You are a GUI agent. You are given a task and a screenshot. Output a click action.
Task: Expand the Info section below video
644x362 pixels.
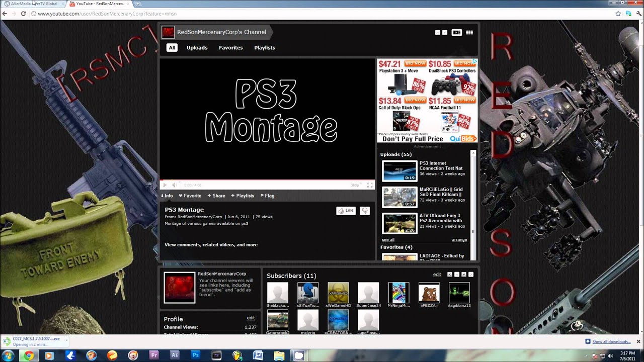(167, 196)
